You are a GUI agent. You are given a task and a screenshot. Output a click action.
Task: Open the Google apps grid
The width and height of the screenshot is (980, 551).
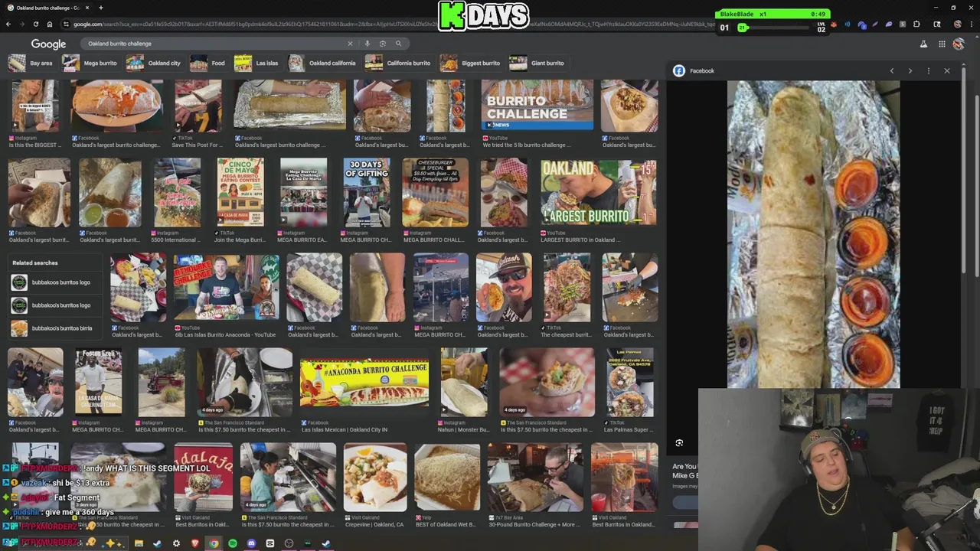tap(942, 44)
